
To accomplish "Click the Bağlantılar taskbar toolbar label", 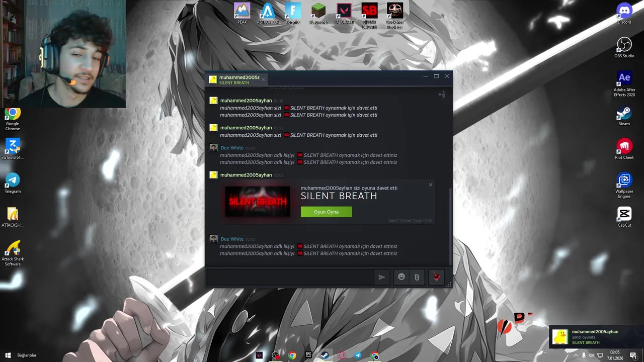I will click(x=27, y=355).
